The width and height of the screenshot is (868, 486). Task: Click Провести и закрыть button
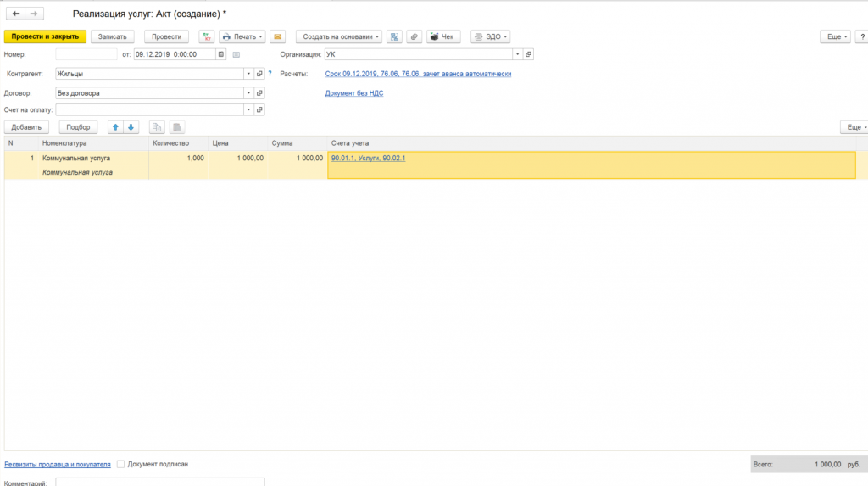(46, 36)
